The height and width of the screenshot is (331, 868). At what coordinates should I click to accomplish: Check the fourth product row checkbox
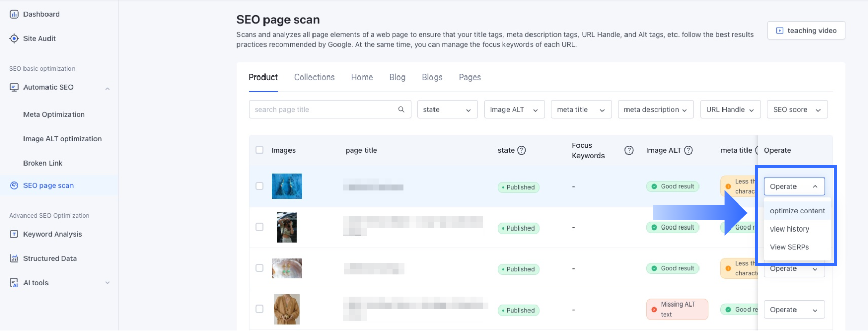pyautogui.click(x=259, y=309)
